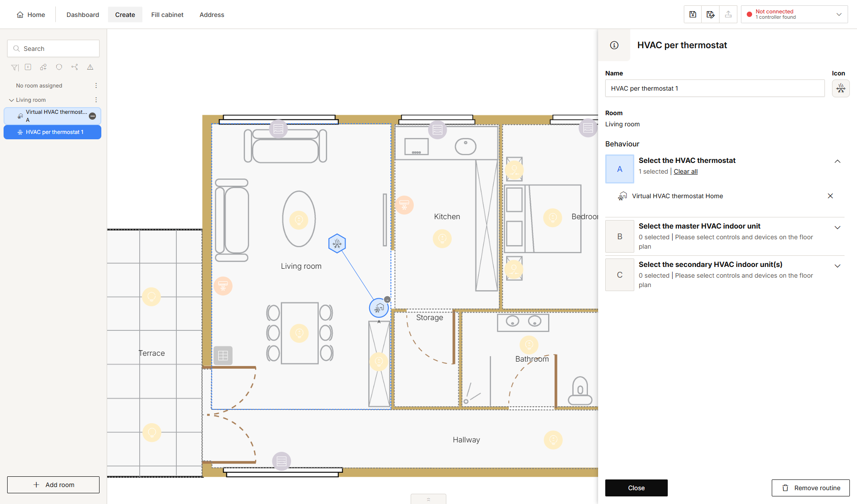Open the Address tab
This screenshot has width=857, height=504.
[212, 15]
